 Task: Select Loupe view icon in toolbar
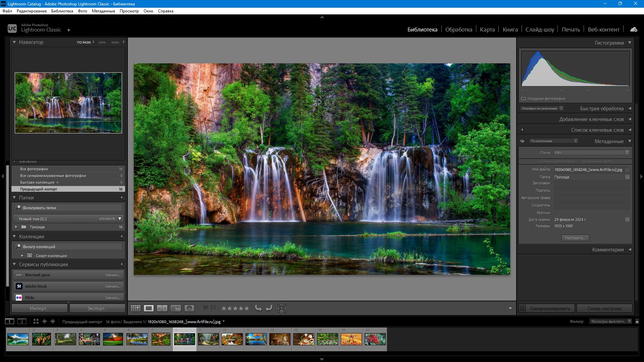point(149,308)
